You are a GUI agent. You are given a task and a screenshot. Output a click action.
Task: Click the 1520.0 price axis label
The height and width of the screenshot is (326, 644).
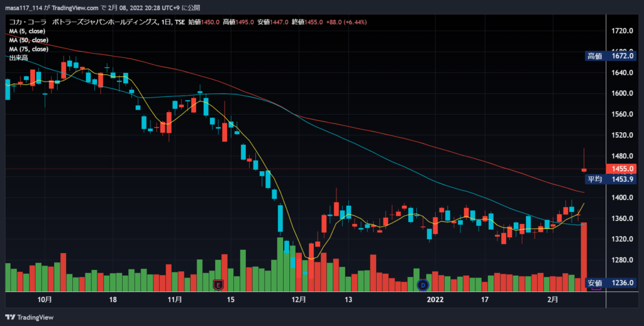pyautogui.click(x=622, y=135)
